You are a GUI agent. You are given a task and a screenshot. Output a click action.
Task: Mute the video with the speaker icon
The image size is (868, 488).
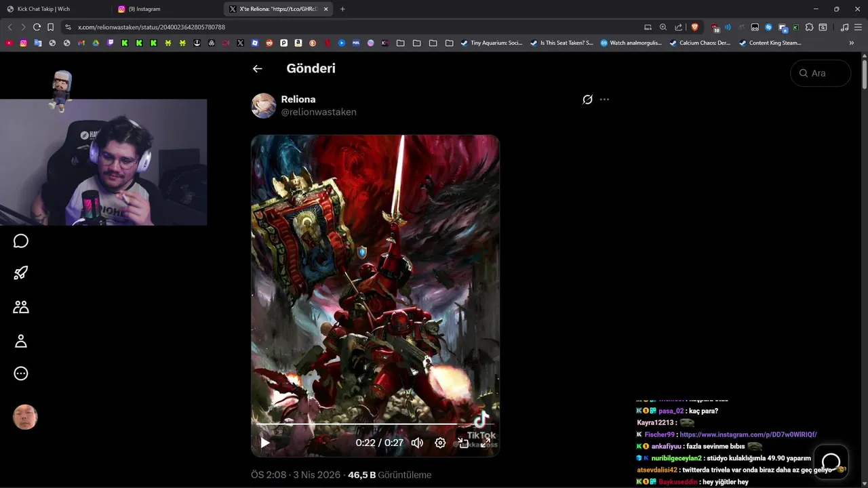(417, 443)
